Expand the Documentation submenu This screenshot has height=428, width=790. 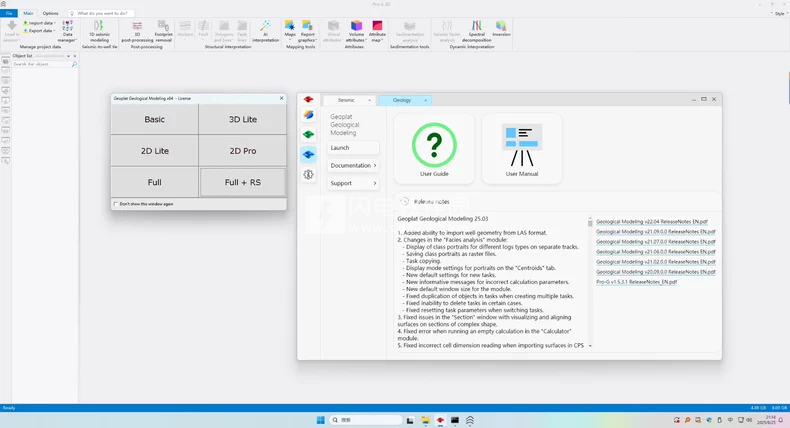coord(354,165)
